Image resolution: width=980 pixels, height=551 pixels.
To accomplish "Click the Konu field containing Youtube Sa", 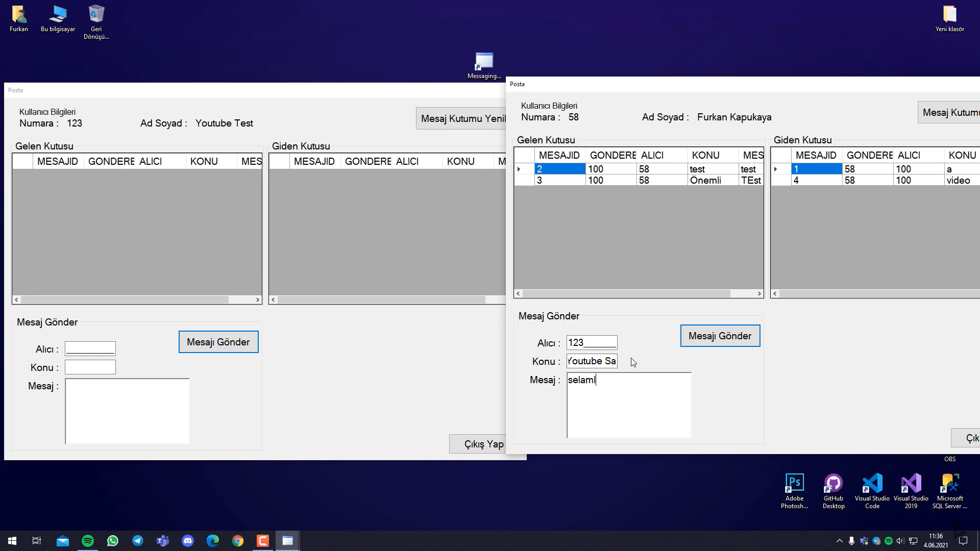I will coord(592,361).
